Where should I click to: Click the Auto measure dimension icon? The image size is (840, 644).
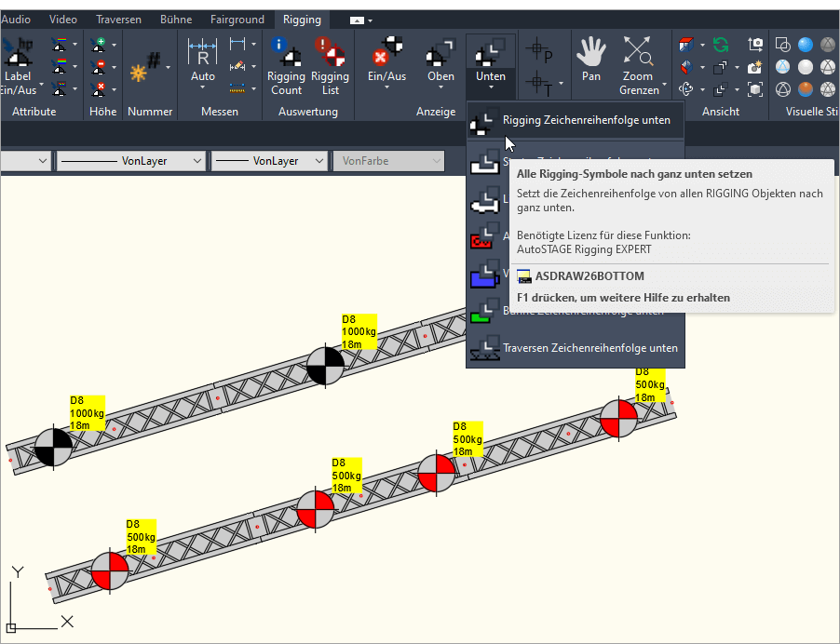click(202, 52)
